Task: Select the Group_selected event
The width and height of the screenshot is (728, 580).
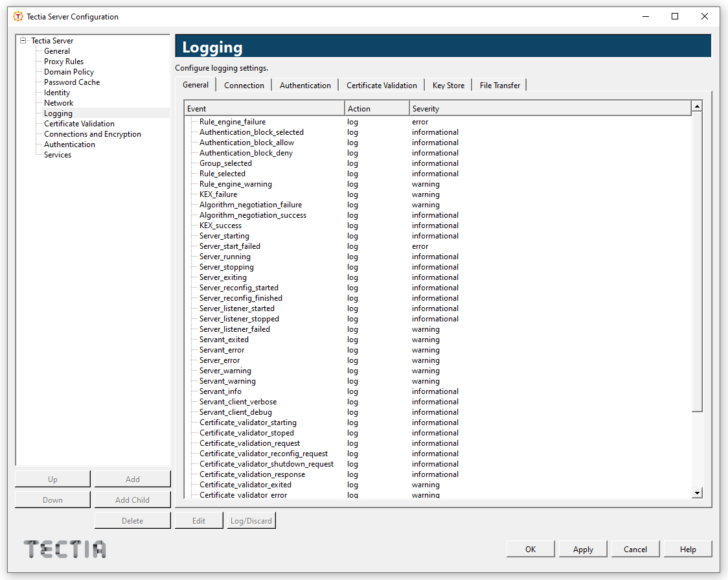Action: (x=225, y=163)
